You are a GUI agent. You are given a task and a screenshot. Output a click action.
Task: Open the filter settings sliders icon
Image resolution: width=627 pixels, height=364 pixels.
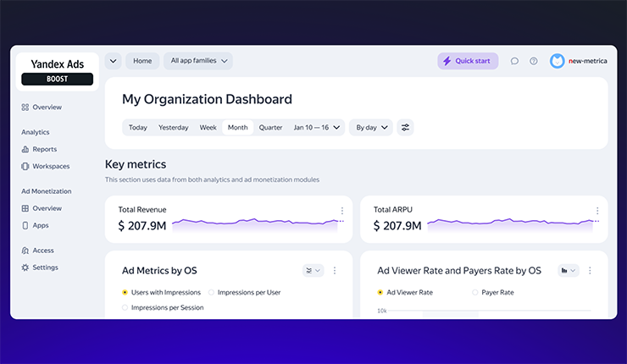pos(405,128)
